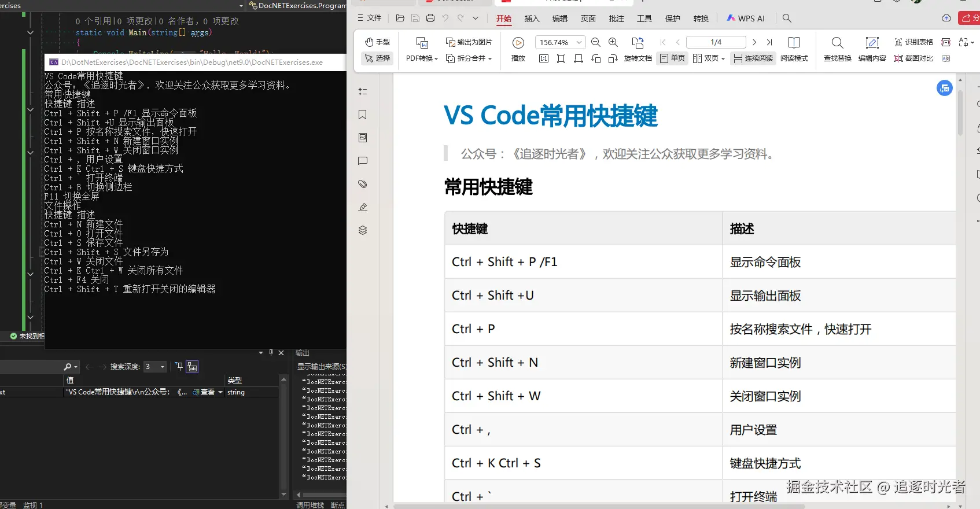Expand the quick access toolbar chevron
Image resolution: width=980 pixels, height=509 pixels.
click(x=476, y=18)
